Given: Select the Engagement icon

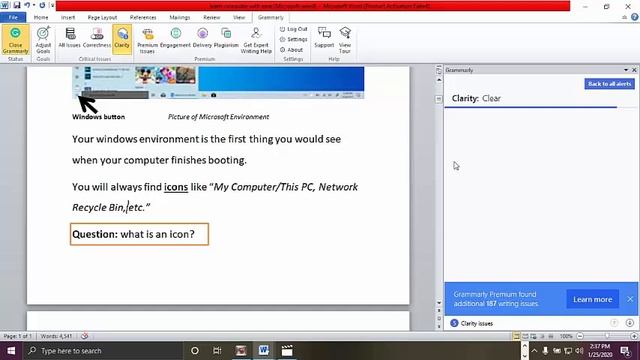Looking at the screenshot, I should click(176, 38).
